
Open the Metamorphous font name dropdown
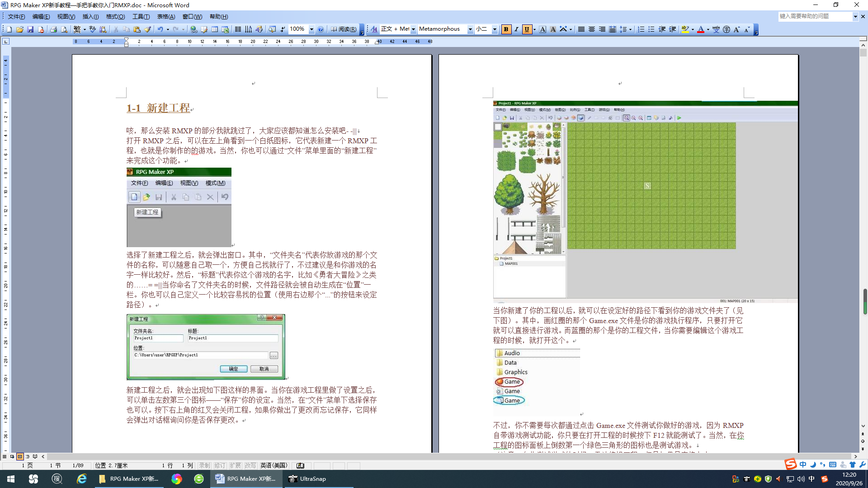pos(470,29)
